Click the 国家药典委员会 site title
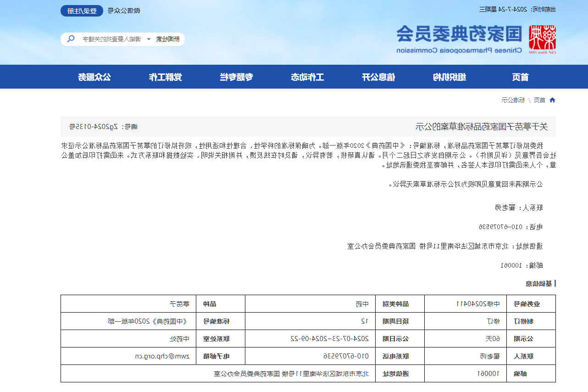588x392 pixels. (459, 34)
